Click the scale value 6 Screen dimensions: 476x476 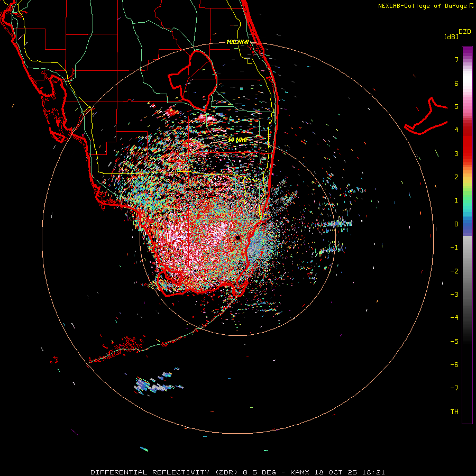pos(456,83)
